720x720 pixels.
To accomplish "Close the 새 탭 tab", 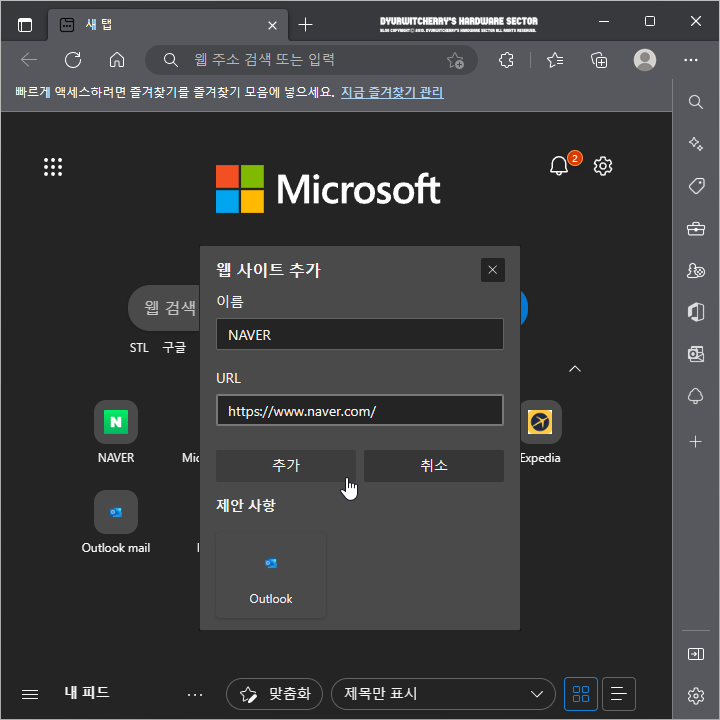I will [272, 25].
